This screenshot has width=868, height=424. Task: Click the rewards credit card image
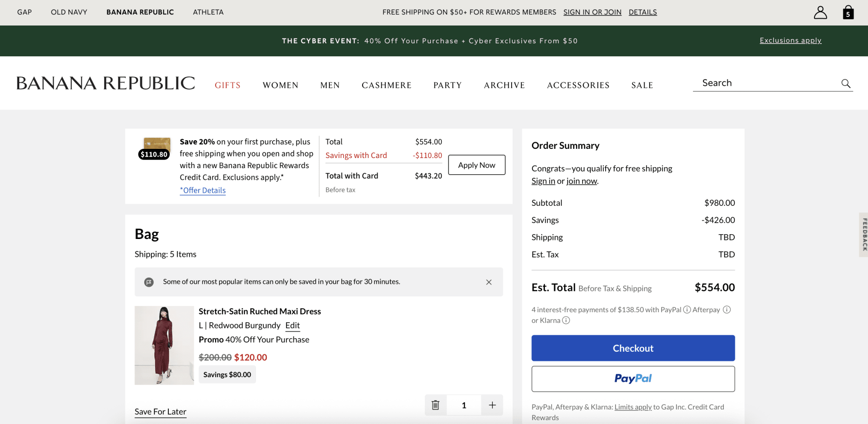157,144
